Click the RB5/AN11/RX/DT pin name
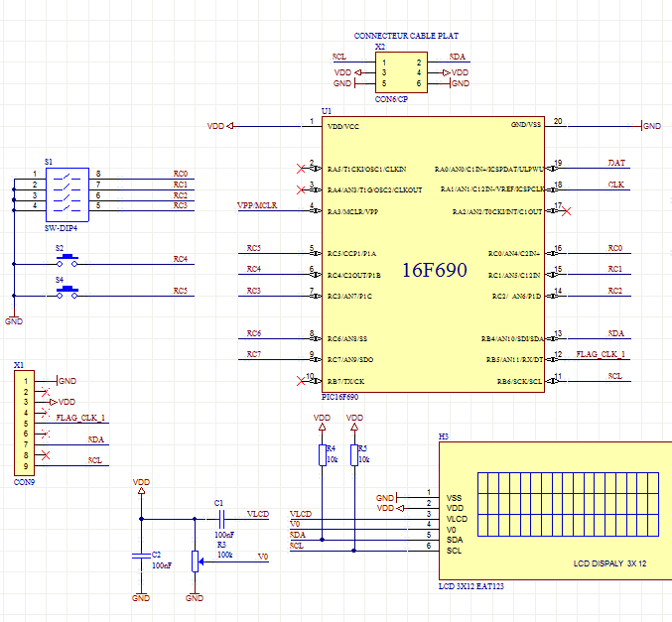The width and height of the screenshot is (672, 622). coord(514,360)
